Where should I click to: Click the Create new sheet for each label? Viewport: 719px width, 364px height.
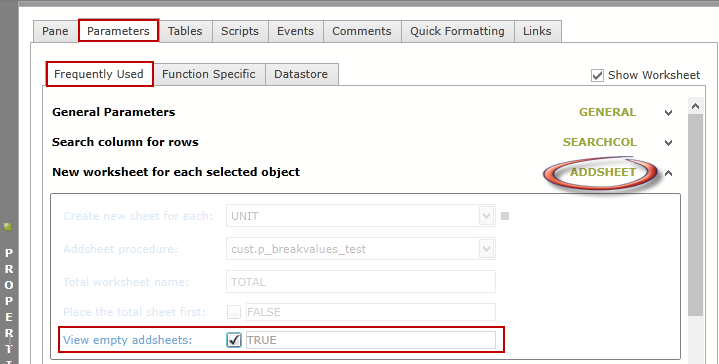click(138, 216)
